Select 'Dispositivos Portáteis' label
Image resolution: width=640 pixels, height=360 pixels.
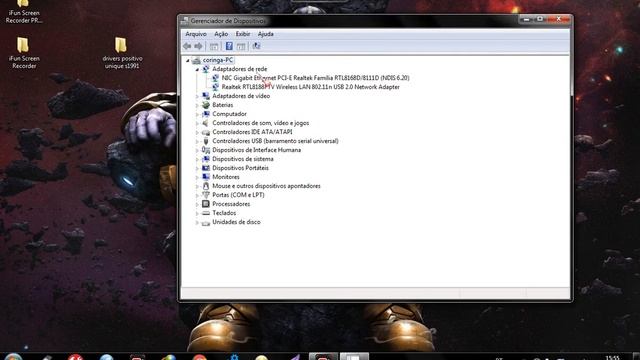(240, 168)
